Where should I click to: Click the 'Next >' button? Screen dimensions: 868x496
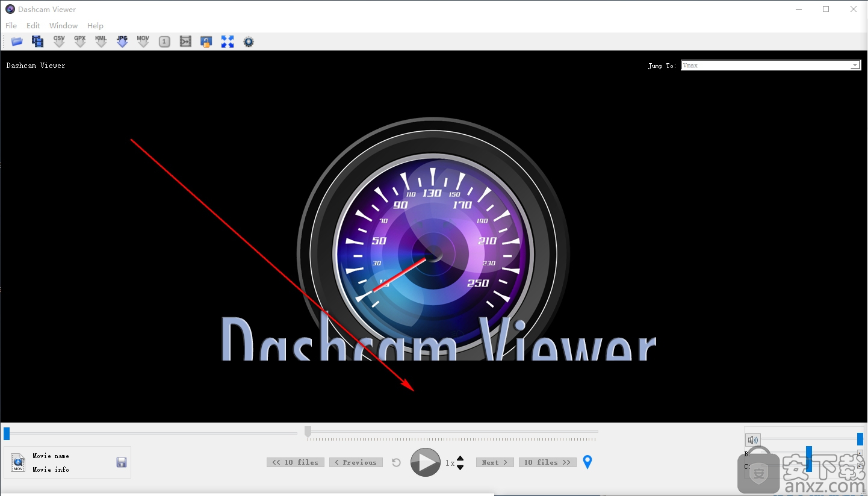495,462
